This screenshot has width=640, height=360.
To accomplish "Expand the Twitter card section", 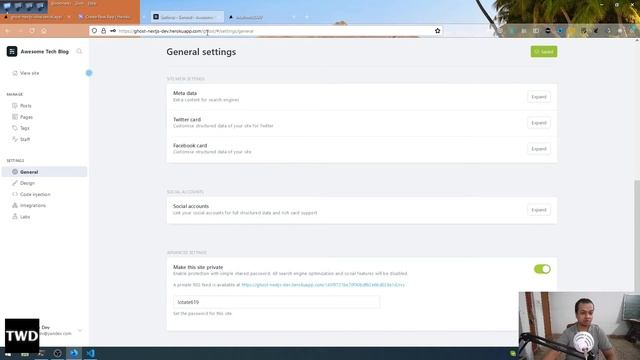I will pyautogui.click(x=539, y=123).
